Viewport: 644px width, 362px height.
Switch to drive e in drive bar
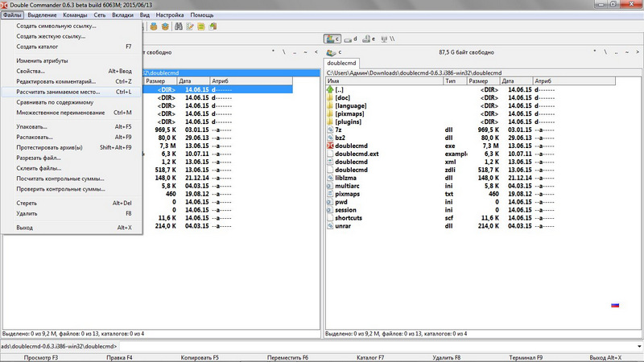pyautogui.click(x=369, y=39)
